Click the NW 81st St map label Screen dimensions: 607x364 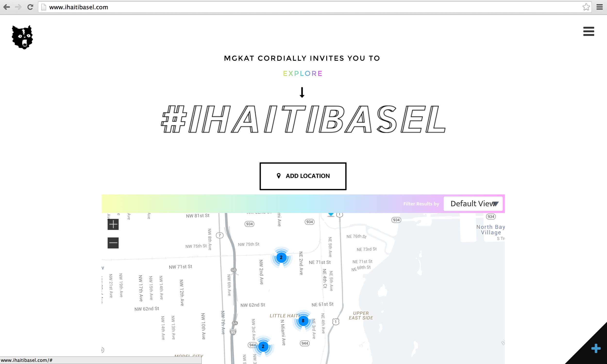pyautogui.click(x=197, y=215)
